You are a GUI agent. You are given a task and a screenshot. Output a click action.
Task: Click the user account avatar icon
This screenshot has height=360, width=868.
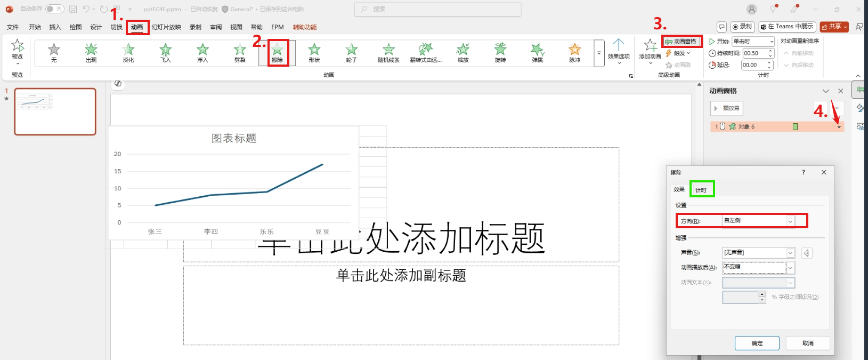pyautogui.click(x=751, y=9)
